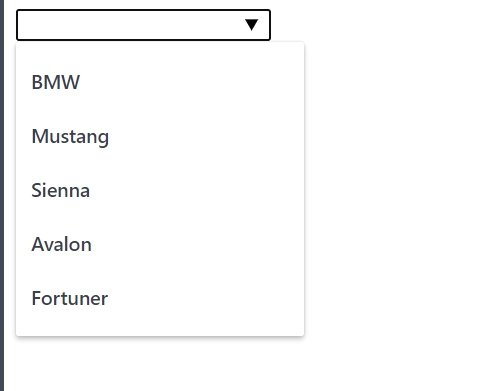Click the first car option in the popup
Screen dimensions: 496x391
160,82
